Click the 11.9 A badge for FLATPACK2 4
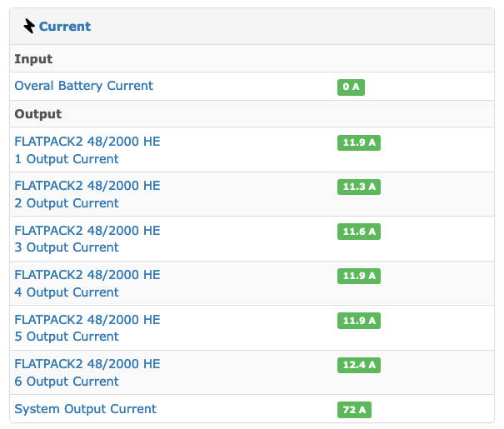504x429 pixels. pos(359,276)
